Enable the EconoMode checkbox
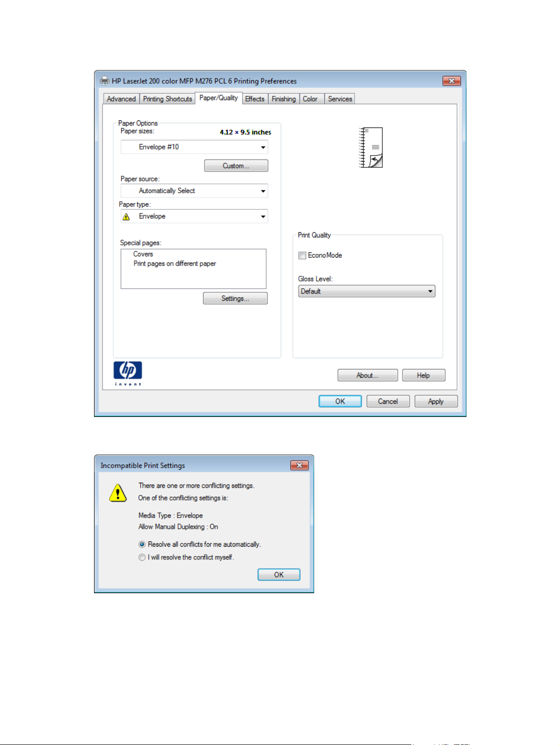 click(x=302, y=256)
